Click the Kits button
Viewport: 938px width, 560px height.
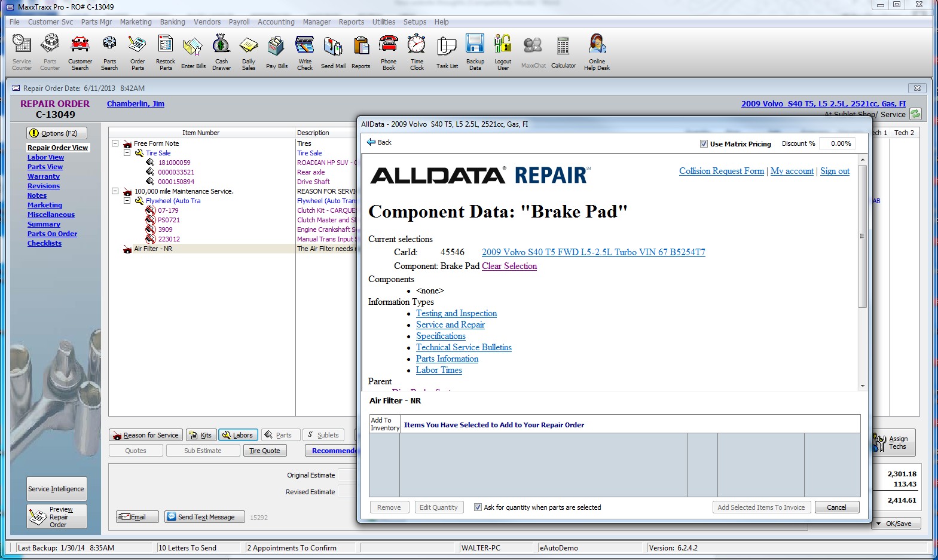point(201,435)
